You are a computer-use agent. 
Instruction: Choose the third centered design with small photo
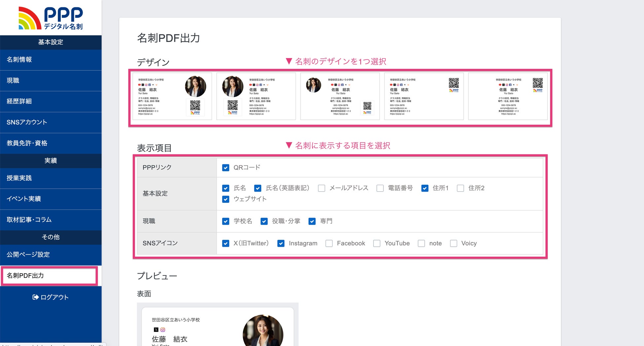coord(340,96)
